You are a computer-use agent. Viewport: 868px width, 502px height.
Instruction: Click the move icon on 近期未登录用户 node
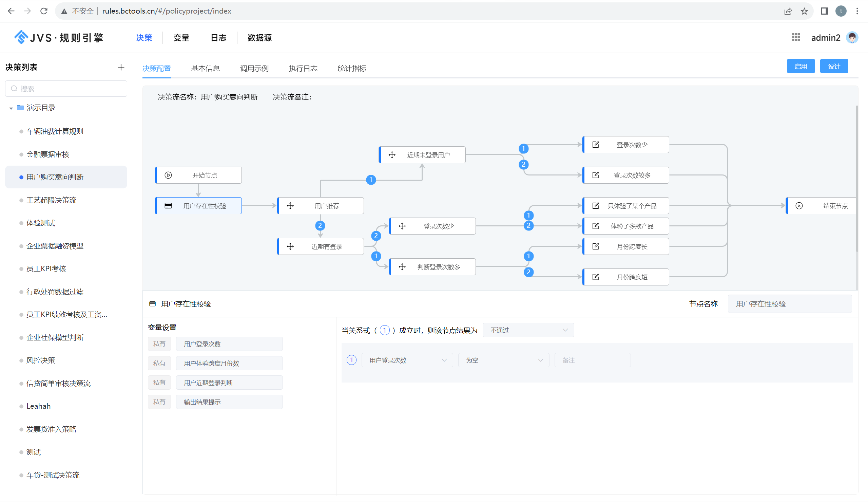(392, 155)
